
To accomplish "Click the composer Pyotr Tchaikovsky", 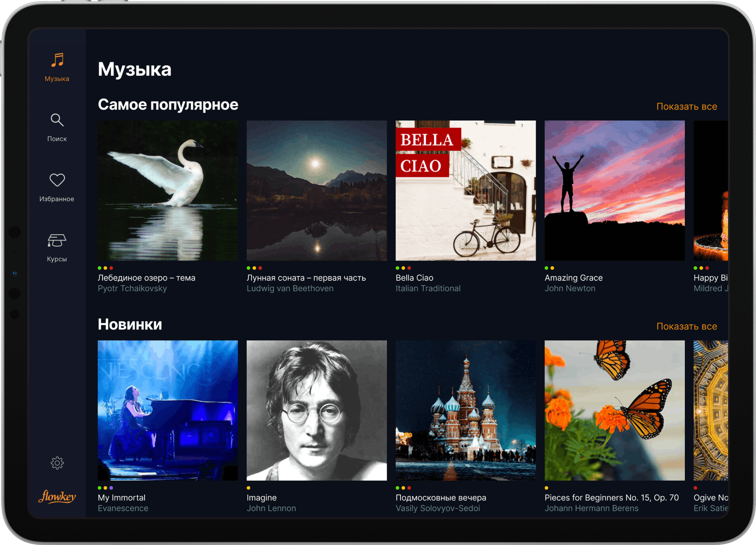I will coord(132,289).
